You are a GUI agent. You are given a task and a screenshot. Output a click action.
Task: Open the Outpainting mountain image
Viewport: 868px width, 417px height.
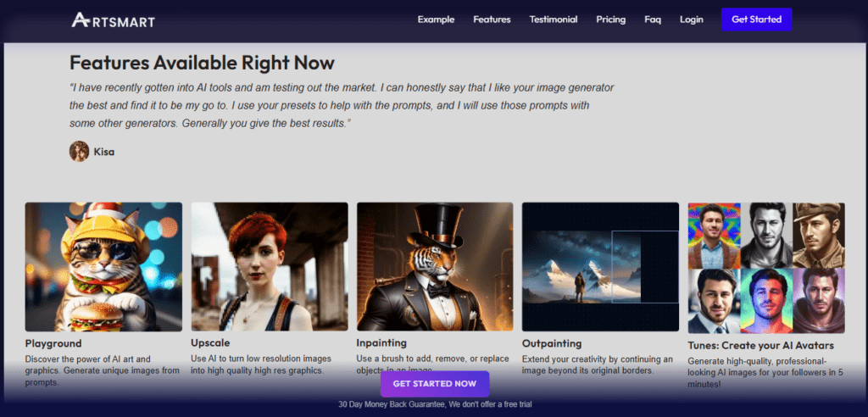click(600, 267)
